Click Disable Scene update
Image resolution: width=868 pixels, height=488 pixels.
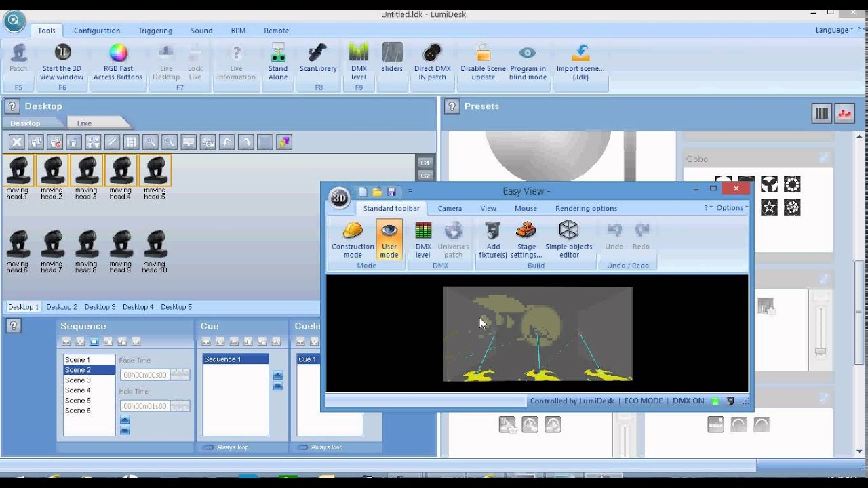[483, 62]
